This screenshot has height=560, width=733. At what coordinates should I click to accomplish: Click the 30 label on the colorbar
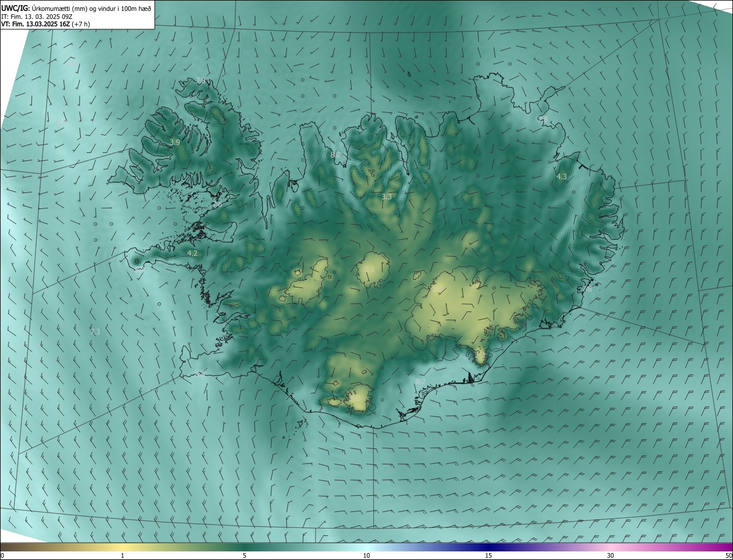(610, 555)
